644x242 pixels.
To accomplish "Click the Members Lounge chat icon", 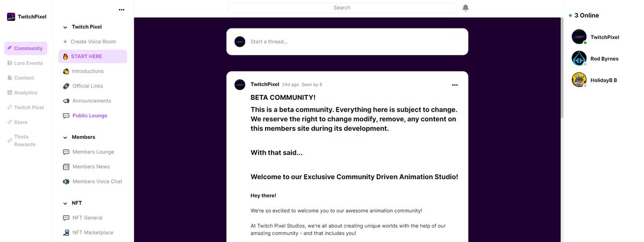I will tap(66, 152).
